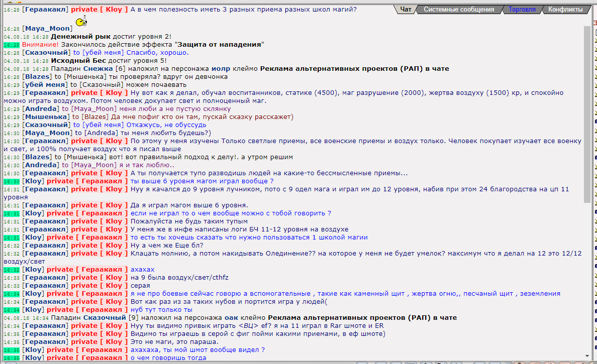Click the yellow smiley emoticon in chat

pyautogui.click(x=81, y=22)
